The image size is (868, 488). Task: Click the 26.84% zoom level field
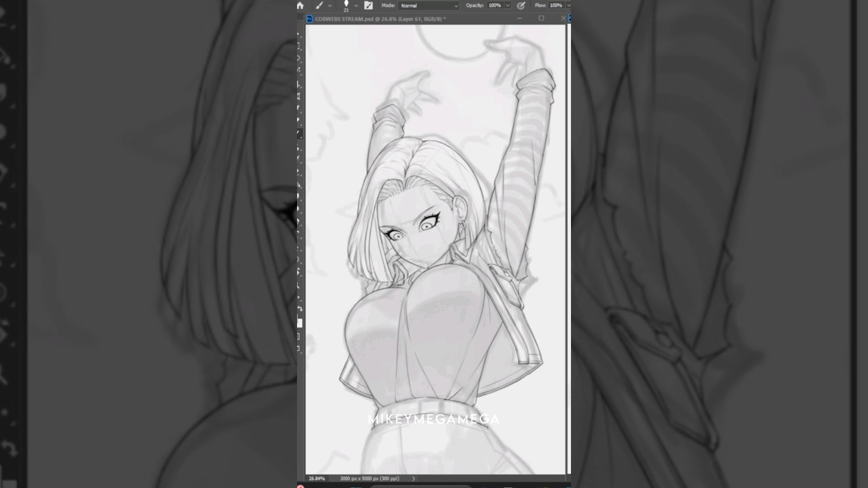317,479
